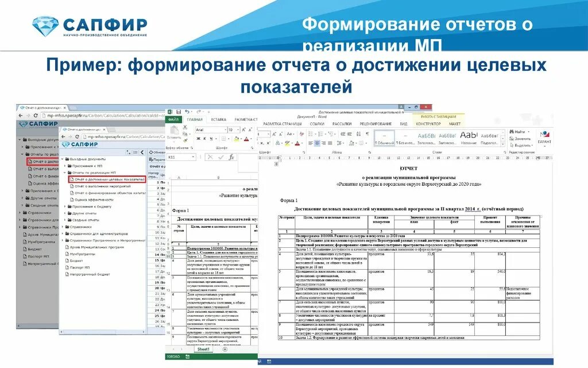This screenshot has height=368, width=588.
Task: Click Excel fill color bucket icon
Action: pos(237,139)
